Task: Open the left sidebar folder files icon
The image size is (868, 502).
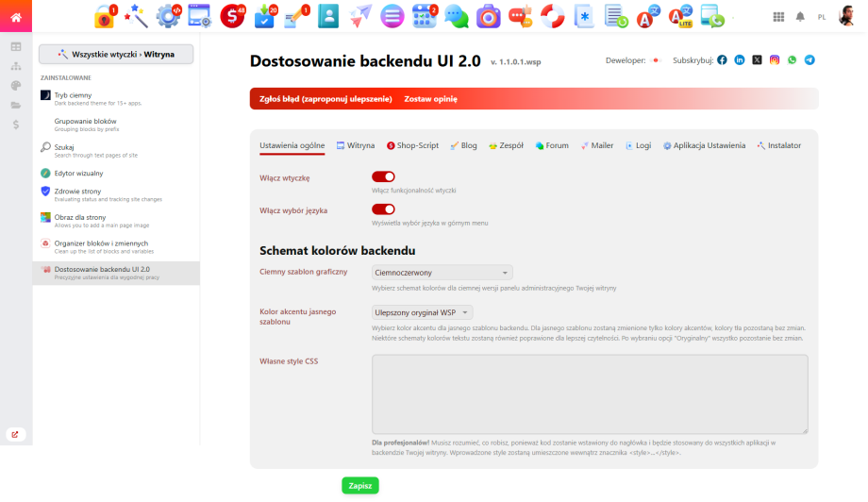Action: pos(16,105)
